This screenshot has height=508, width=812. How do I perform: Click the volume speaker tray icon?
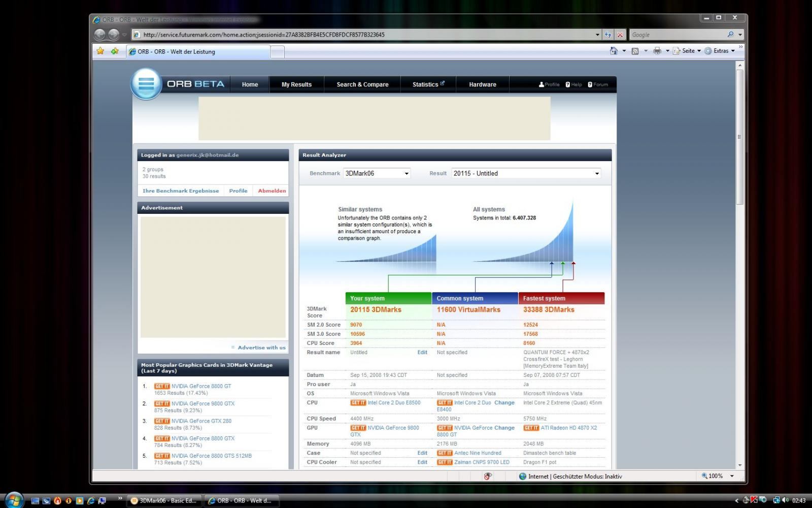point(785,500)
